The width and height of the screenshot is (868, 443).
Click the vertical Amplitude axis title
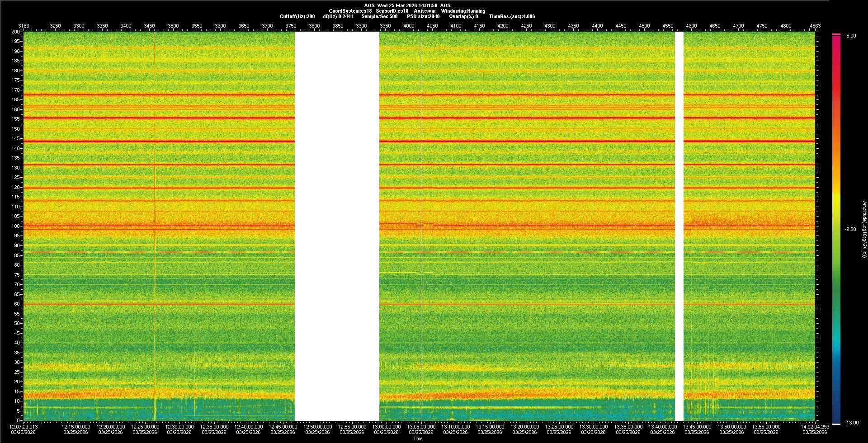click(x=864, y=229)
